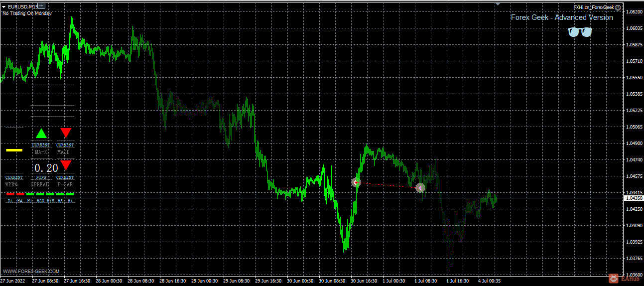Click the 'Forex Geek - Advanced Version' heading

[x=562, y=17]
